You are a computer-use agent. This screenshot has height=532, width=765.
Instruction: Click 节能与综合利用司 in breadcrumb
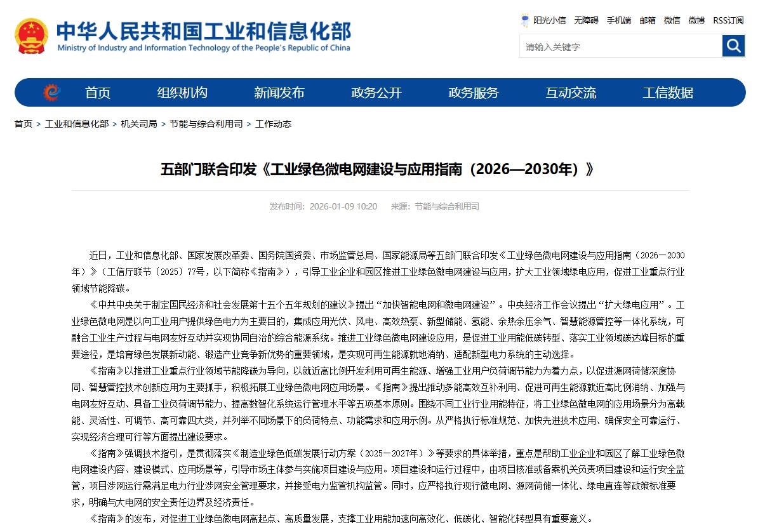click(206, 124)
